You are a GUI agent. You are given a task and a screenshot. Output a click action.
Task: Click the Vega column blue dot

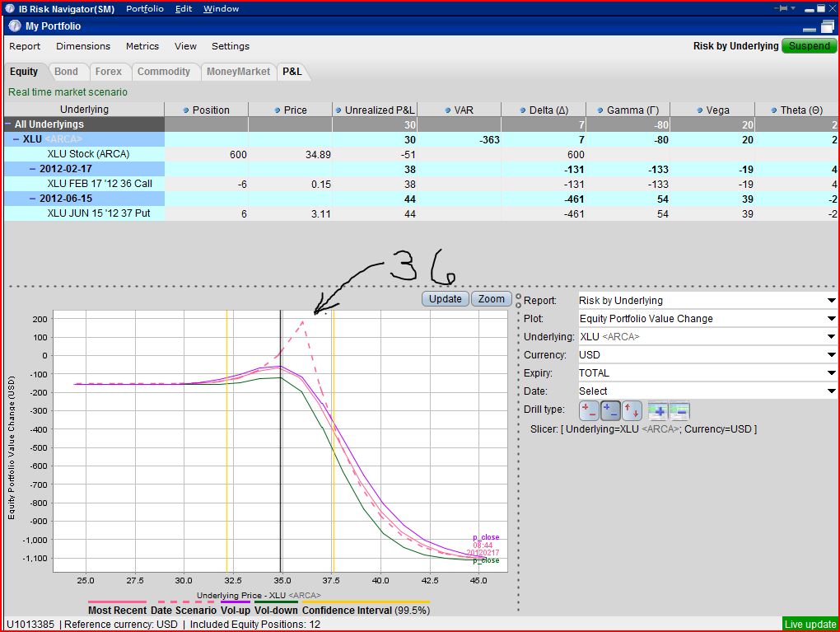click(x=700, y=110)
